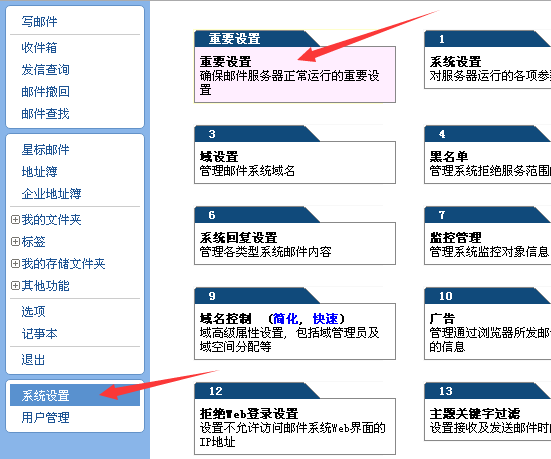The image size is (551, 459).
Task: Open the 企业地址簿 link
Action: (x=51, y=194)
